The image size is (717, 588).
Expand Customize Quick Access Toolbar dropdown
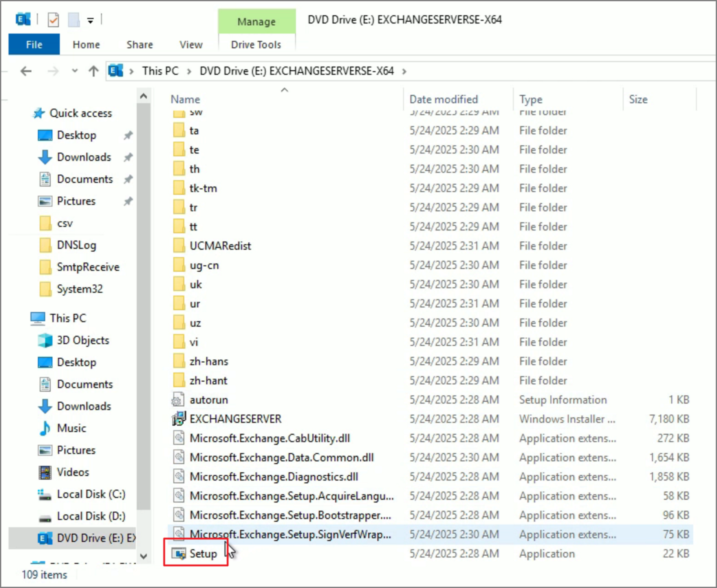pyautogui.click(x=90, y=21)
